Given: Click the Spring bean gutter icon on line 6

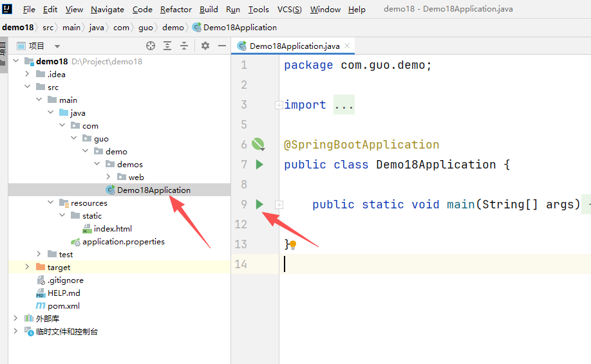Looking at the screenshot, I should [x=259, y=144].
